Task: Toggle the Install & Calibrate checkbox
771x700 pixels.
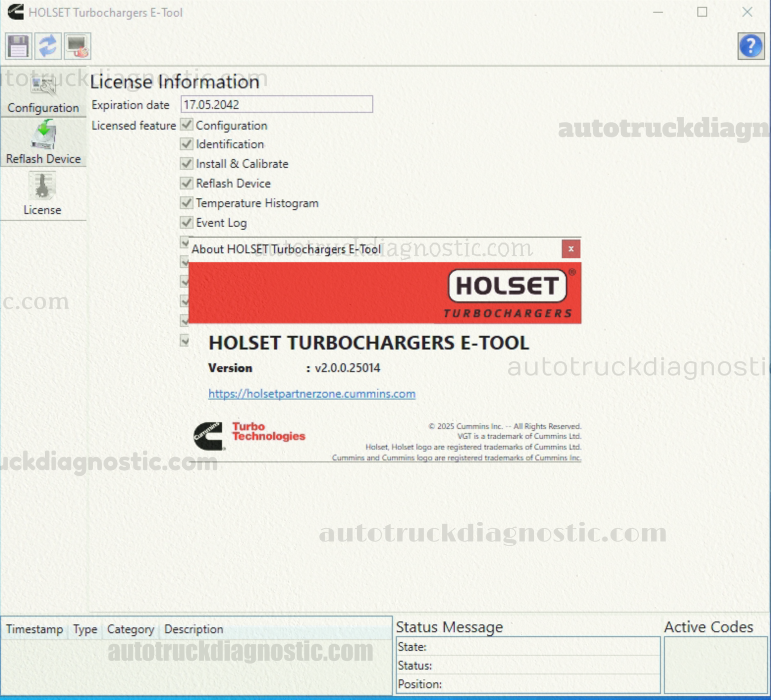Action: 187,163
